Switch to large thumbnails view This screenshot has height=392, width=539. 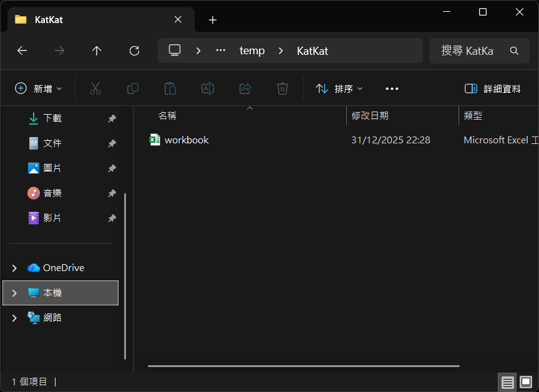click(x=526, y=381)
